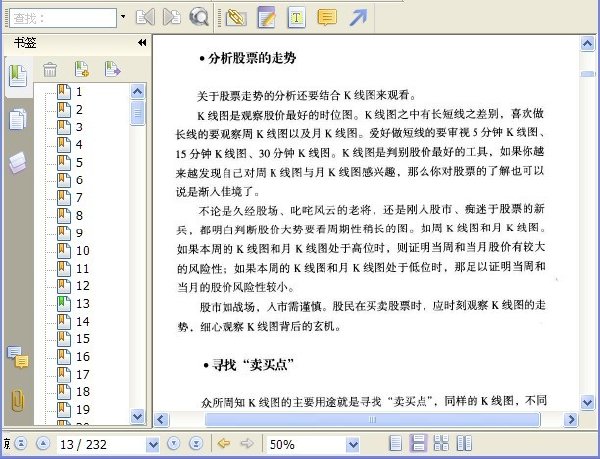This screenshot has width=600, height=459.
Task: Click the find text input field
Action: [63, 18]
